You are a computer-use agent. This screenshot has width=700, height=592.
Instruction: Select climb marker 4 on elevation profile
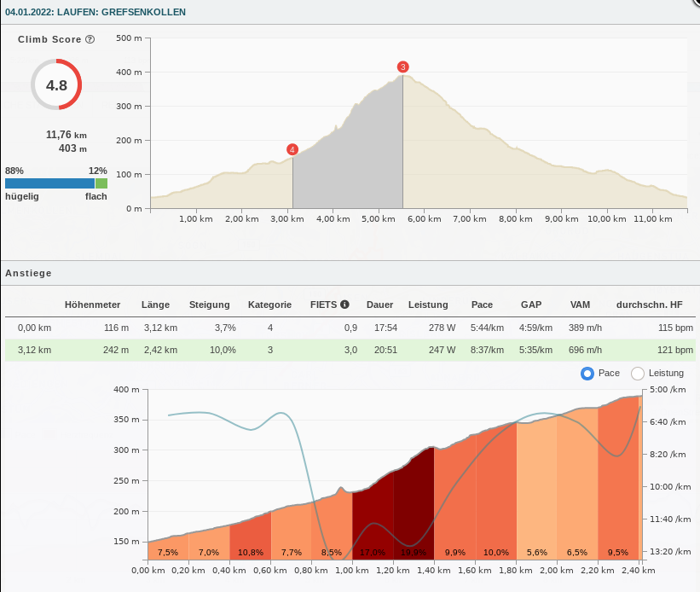292,149
